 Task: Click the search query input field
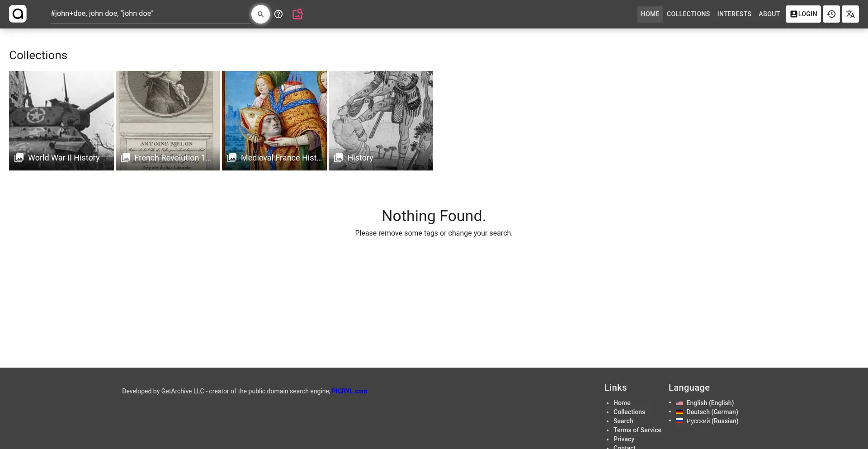tap(149, 14)
